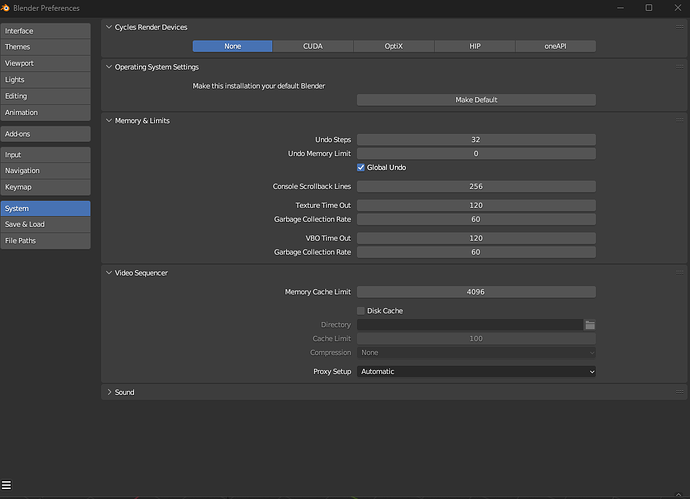Switch to the Add-ons preferences tab
690x499 pixels.
[45, 134]
